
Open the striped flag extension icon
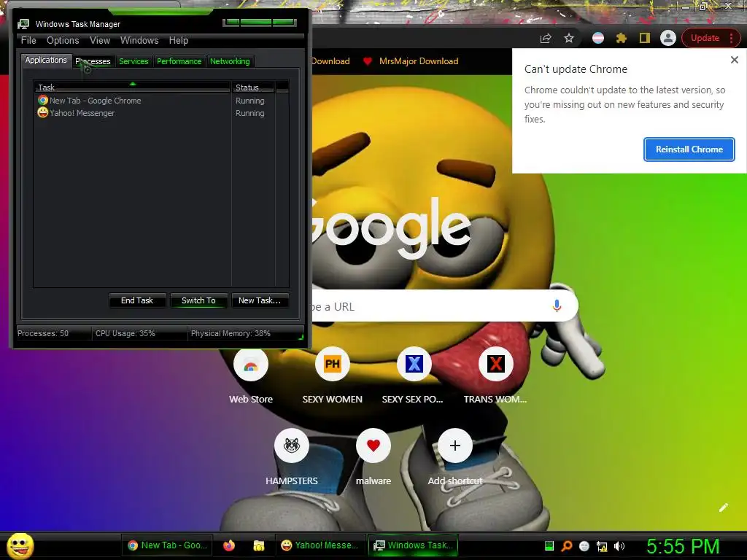[598, 38]
